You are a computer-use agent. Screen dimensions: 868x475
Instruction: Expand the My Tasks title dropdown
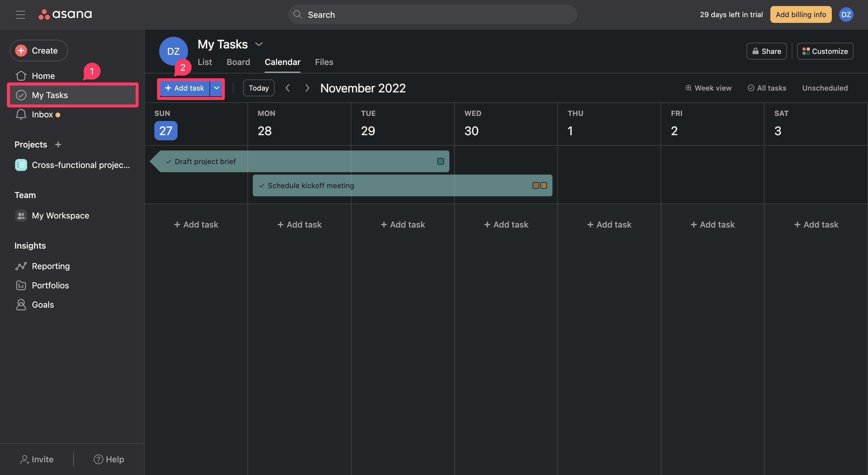[x=259, y=44]
